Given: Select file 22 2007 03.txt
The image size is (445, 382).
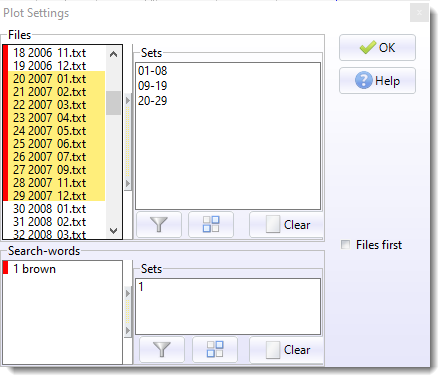Looking at the screenshot, I should 56,105.
